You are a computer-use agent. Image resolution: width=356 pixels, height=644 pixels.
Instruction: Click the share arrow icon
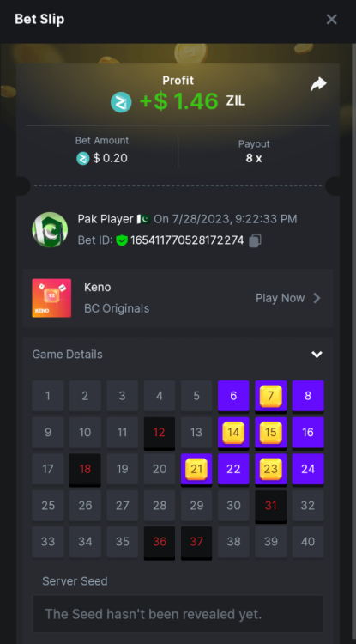pos(318,84)
